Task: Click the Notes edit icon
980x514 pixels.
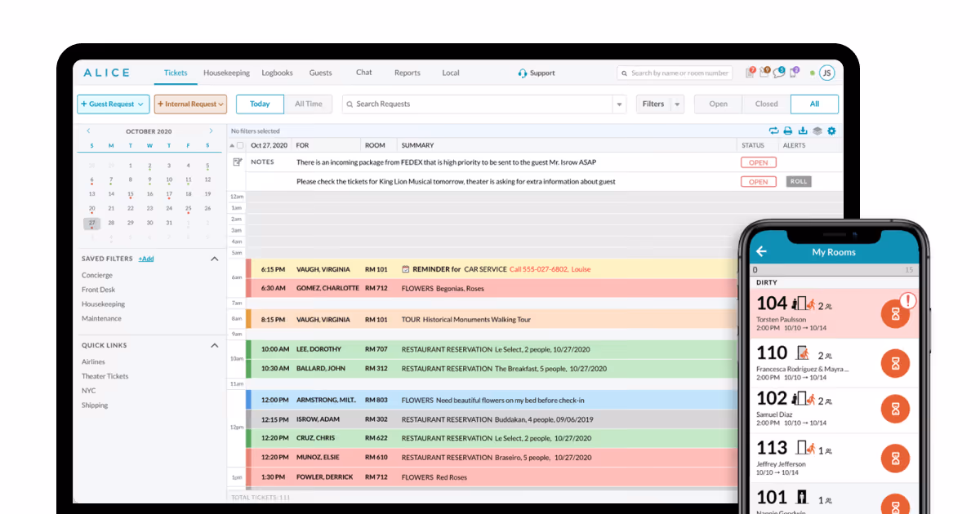Action: [238, 162]
